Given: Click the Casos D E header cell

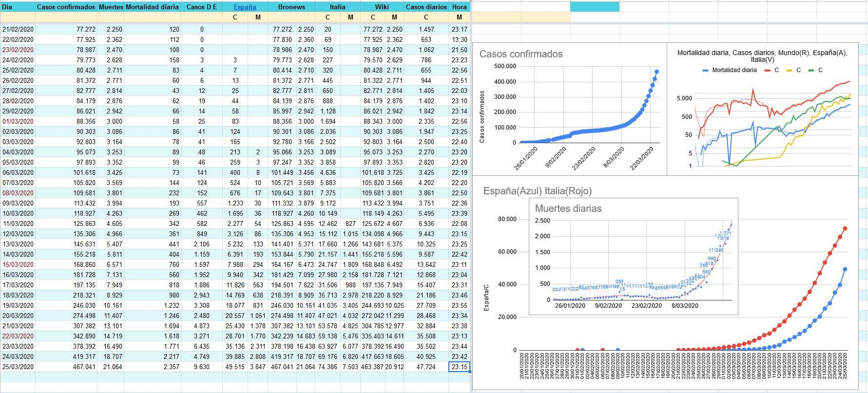Looking at the screenshot, I should [x=202, y=7].
